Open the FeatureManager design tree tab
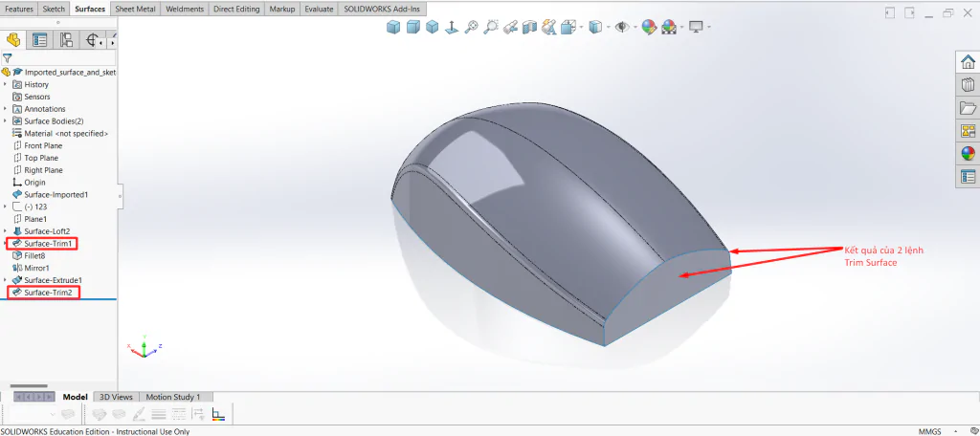 (x=13, y=40)
